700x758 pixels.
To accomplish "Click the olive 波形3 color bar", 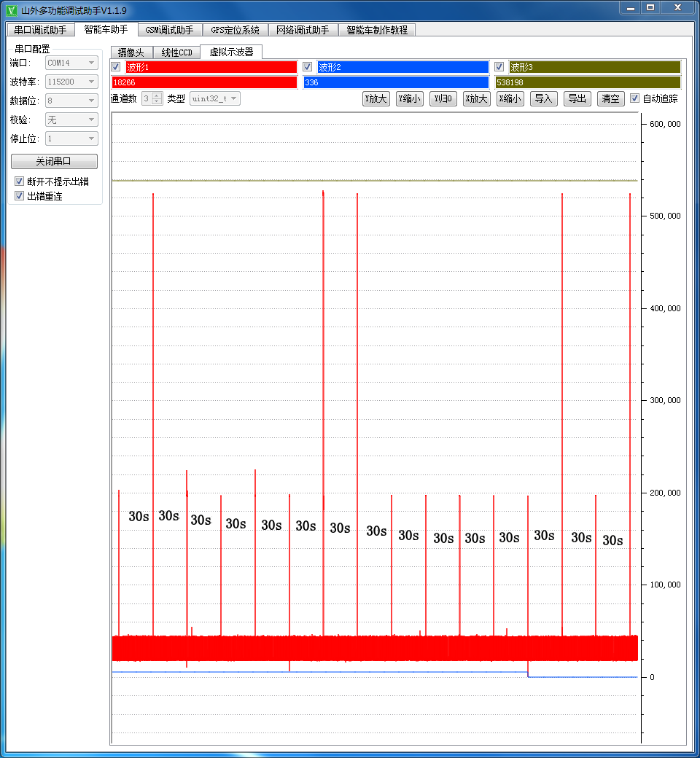I will coord(595,67).
